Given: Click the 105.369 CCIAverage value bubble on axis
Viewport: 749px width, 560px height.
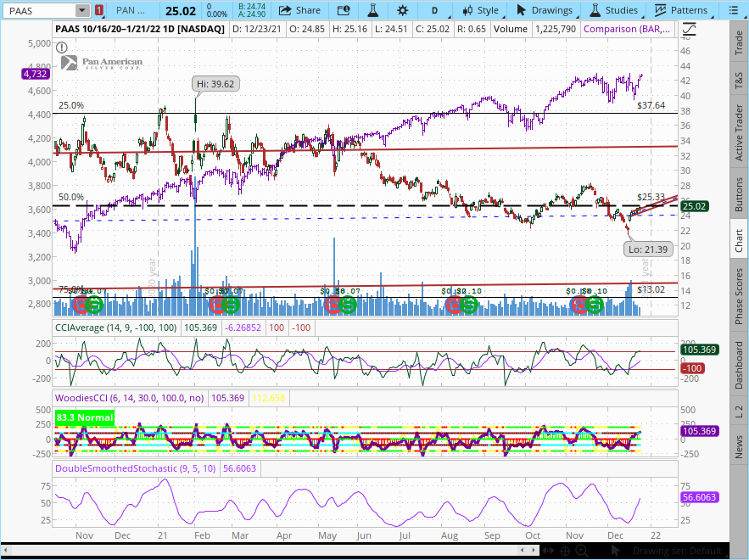Looking at the screenshot, I should pyautogui.click(x=699, y=350).
